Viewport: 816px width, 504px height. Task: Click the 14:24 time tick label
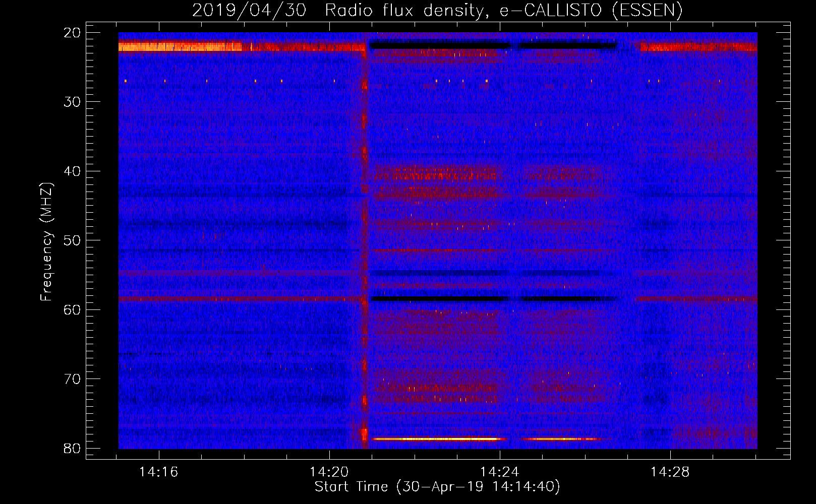coord(499,472)
